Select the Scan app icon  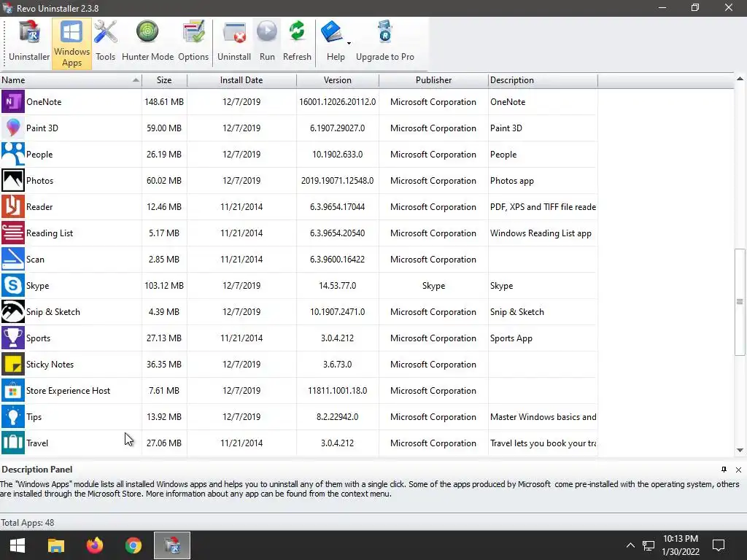[x=13, y=259]
